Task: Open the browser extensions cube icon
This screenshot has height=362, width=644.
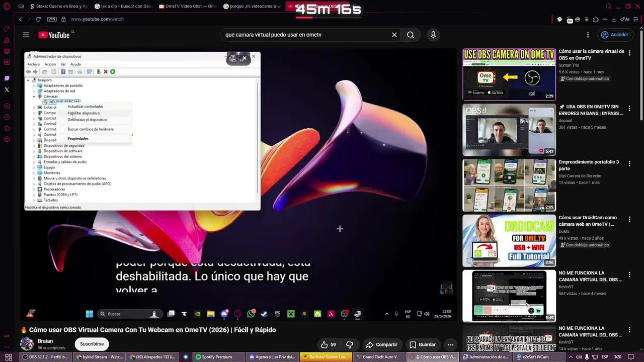Action: [x=596, y=19]
